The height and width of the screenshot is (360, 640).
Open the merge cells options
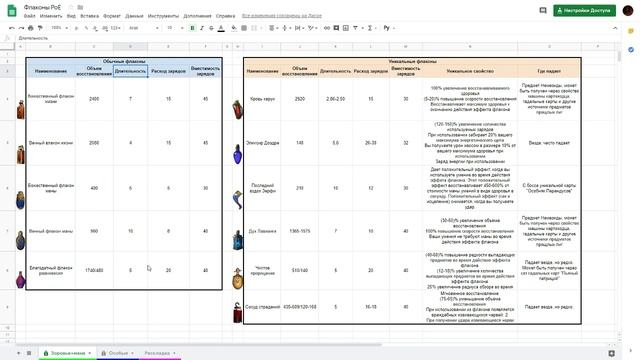pos(256,28)
